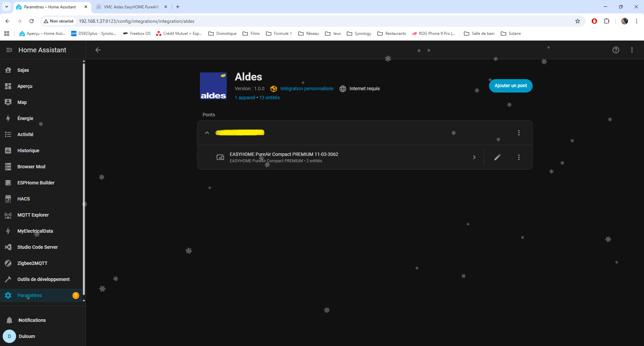Close the Paramètres – Home Assistant tab
This screenshot has height=346, width=644.
click(x=86, y=7)
